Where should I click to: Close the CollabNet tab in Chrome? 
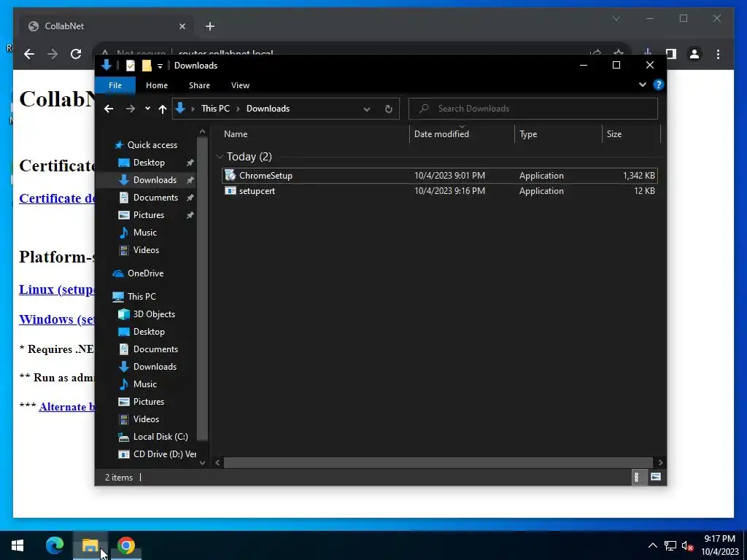[x=182, y=26]
